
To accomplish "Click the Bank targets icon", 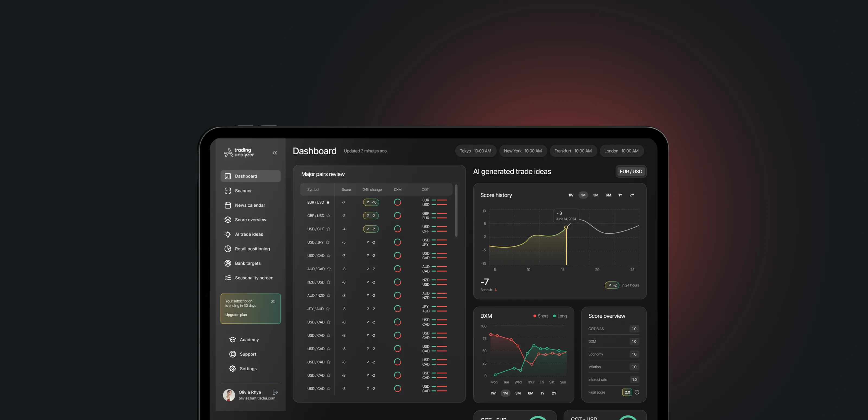I will coord(228,263).
